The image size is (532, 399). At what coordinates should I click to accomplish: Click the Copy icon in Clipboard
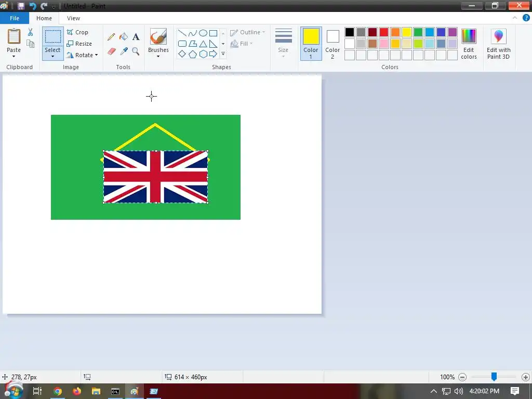click(30, 44)
